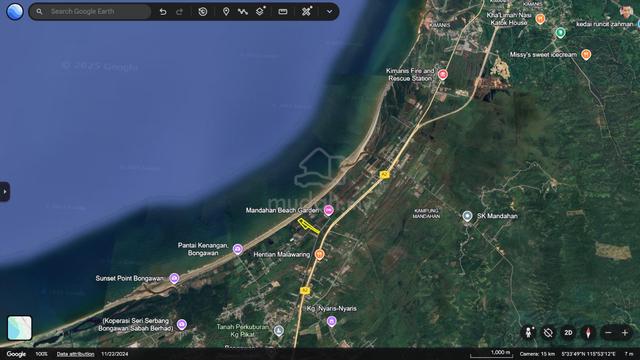Select the Kg. Nyaris-Nyaris marker

pyautogui.click(x=331, y=321)
